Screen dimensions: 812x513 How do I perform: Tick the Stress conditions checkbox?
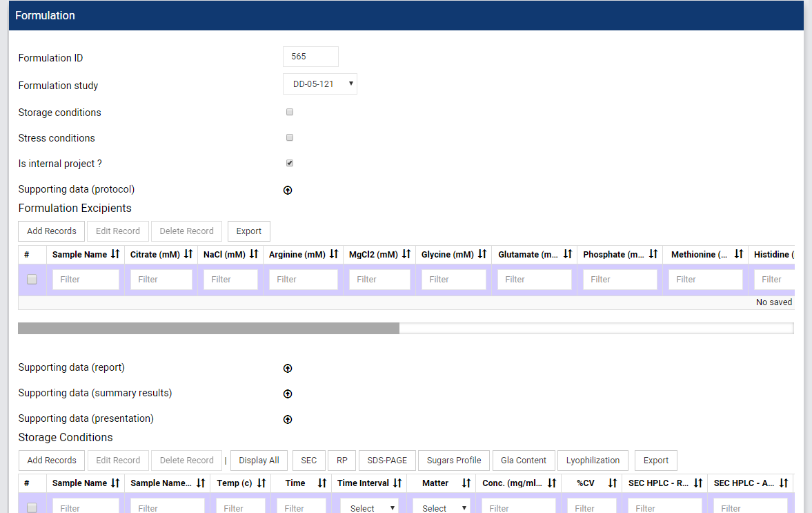[290, 137]
